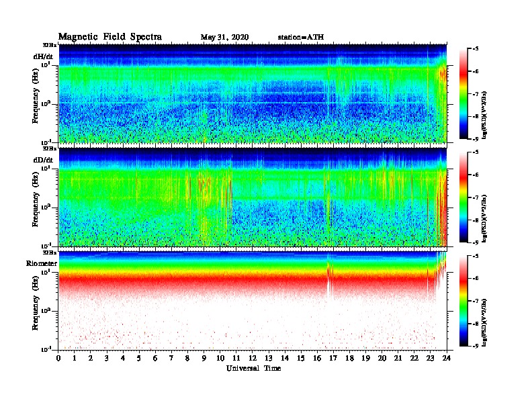The height and width of the screenshot is (411, 532).
Task: Click the "-5" value on dH/dt color scale
Action: [476, 49]
